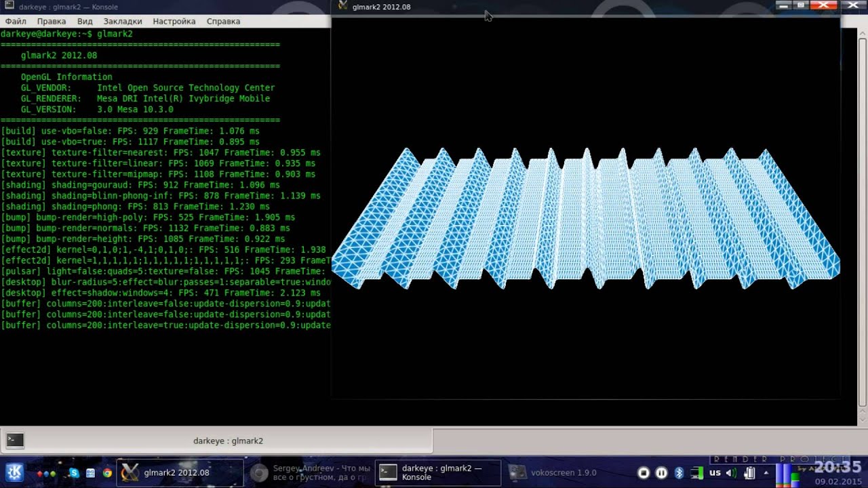Click the bump-render=high-poly result line
Image resolution: width=868 pixels, height=488 pixels.
click(x=148, y=218)
